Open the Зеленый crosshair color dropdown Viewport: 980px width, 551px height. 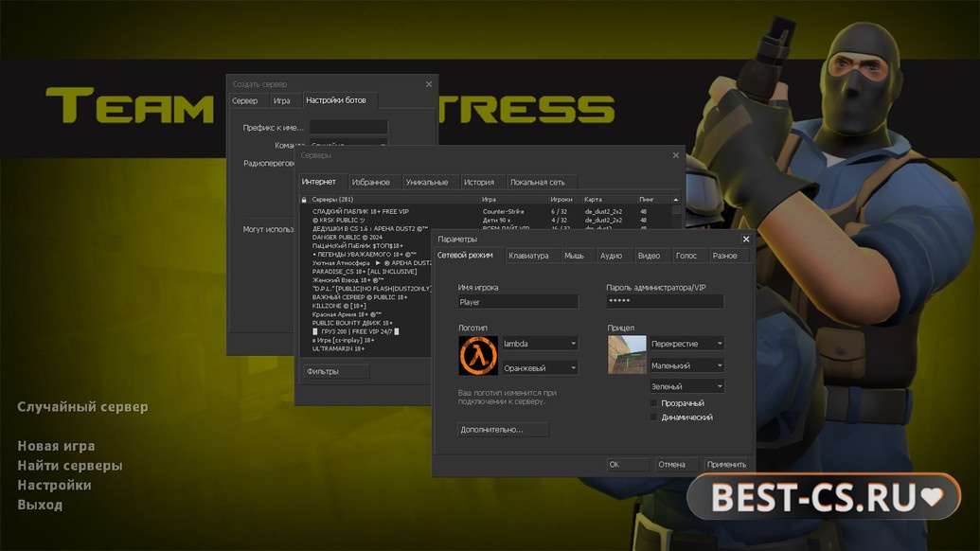[x=686, y=386]
